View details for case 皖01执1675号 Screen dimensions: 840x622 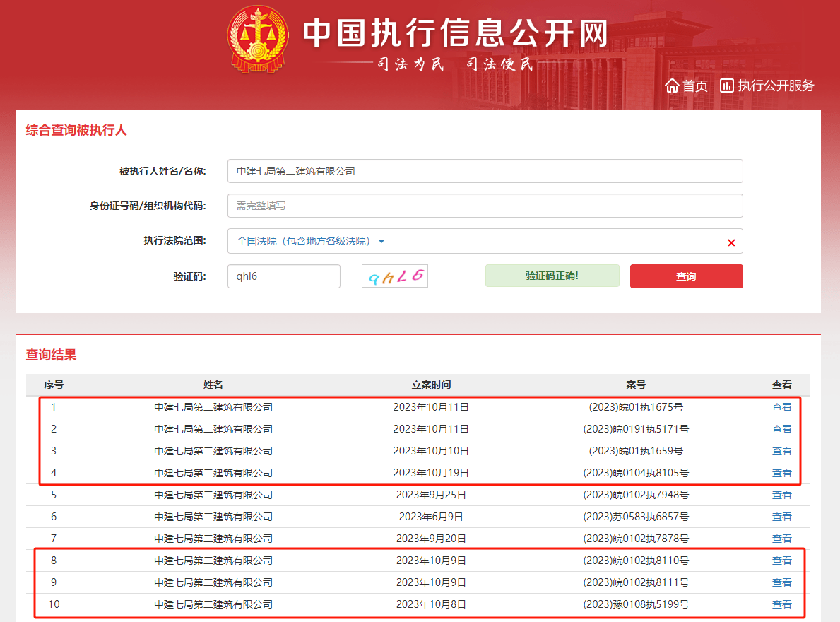click(781, 407)
